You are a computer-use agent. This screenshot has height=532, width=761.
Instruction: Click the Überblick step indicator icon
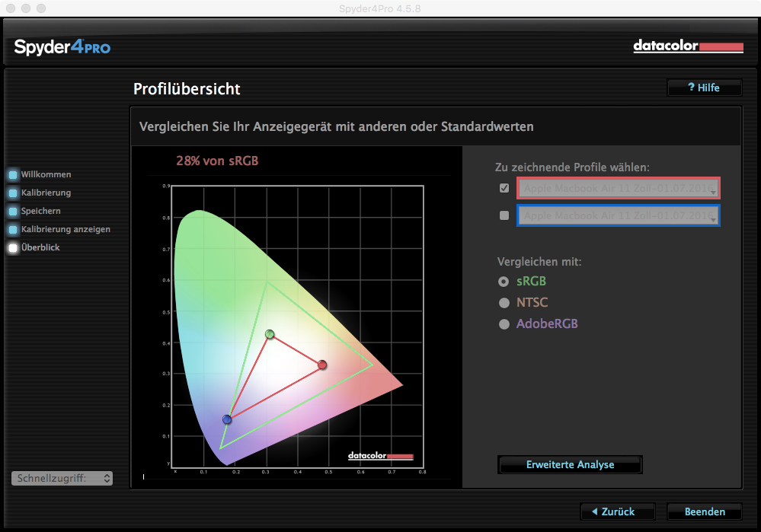(x=13, y=247)
